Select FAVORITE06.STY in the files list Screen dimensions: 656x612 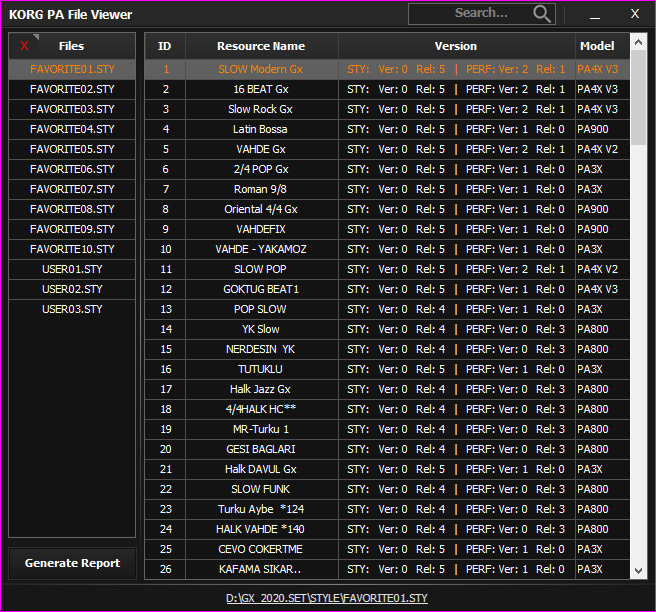point(72,169)
